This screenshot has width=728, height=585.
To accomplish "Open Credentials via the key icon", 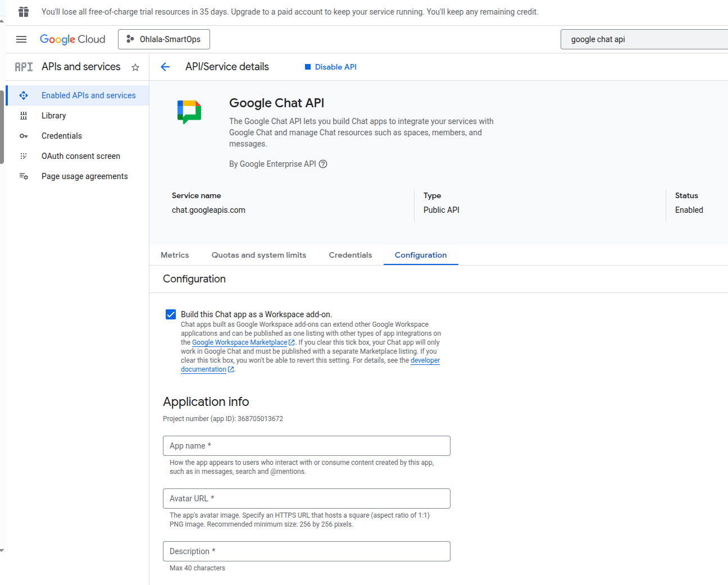I will pyautogui.click(x=61, y=136).
